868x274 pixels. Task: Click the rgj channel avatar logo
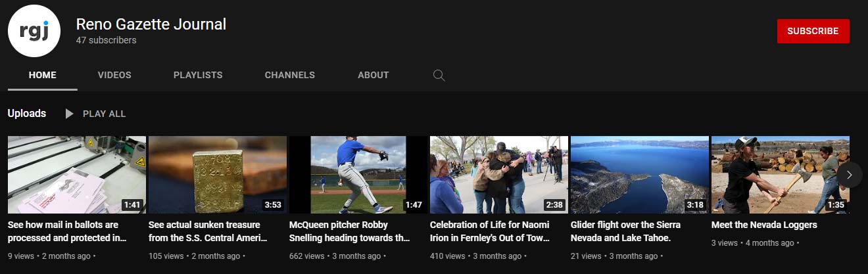(x=34, y=31)
